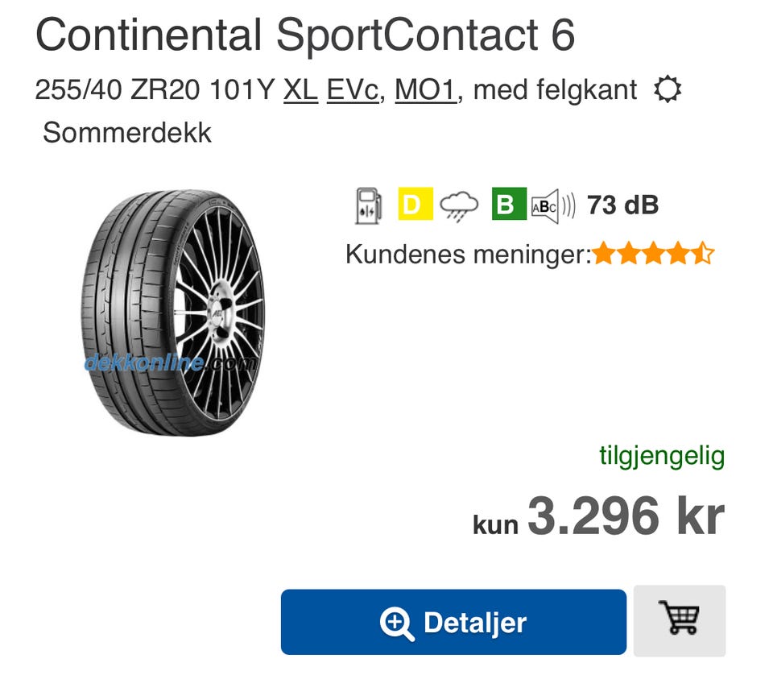The width and height of the screenshot is (773, 700).
Task: Click the summer tire sun icon
Action: click(x=667, y=89)
